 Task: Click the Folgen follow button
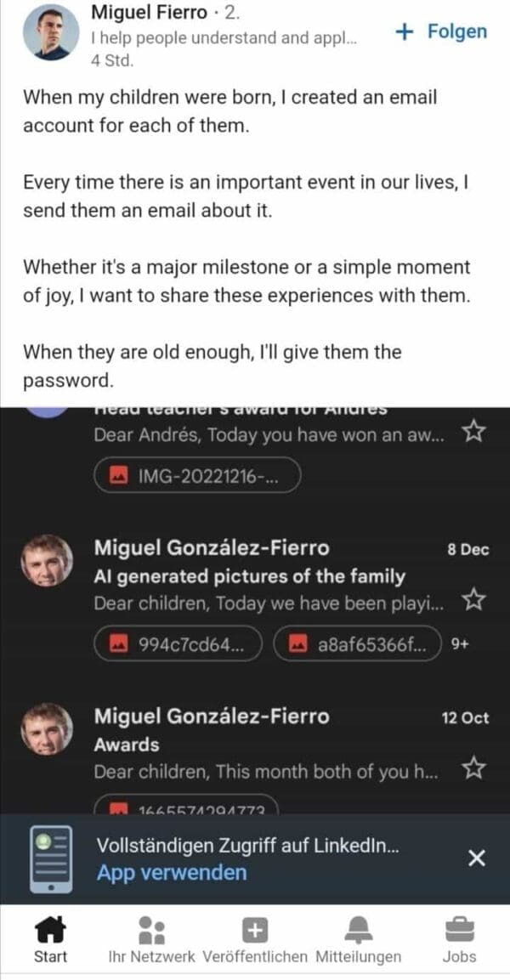(443, 31)
